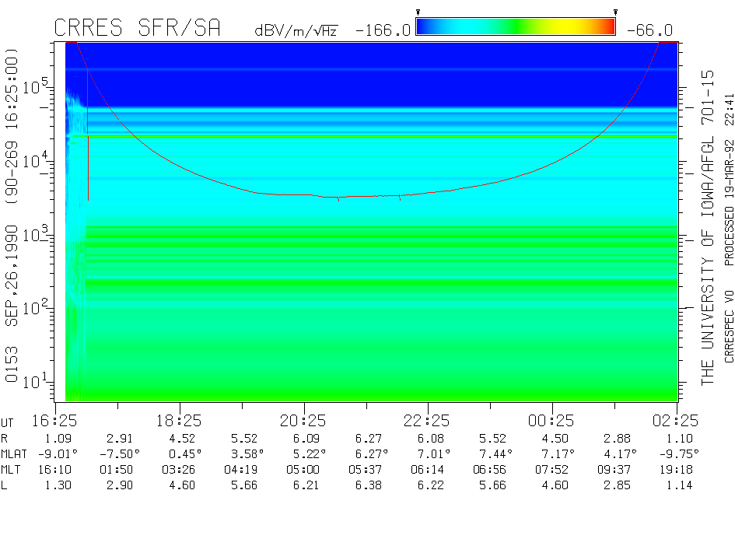Click the 10^4 frequency axis label
This screenshot has width=735, height=560.
point(35,160)
